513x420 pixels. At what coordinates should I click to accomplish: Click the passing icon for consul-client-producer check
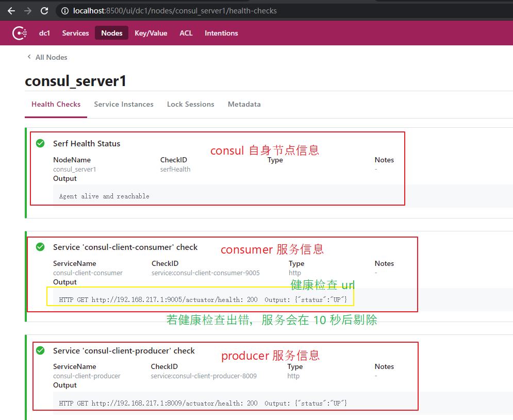(40, 350)
